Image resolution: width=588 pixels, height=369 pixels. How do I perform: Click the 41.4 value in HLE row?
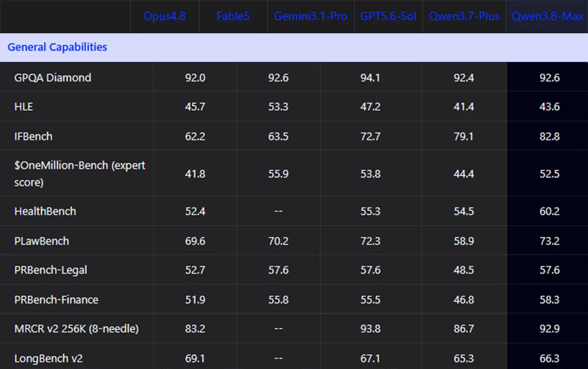[464, 106]
